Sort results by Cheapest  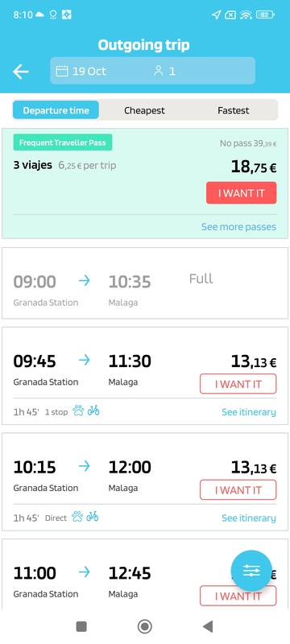tap(144, 110)
